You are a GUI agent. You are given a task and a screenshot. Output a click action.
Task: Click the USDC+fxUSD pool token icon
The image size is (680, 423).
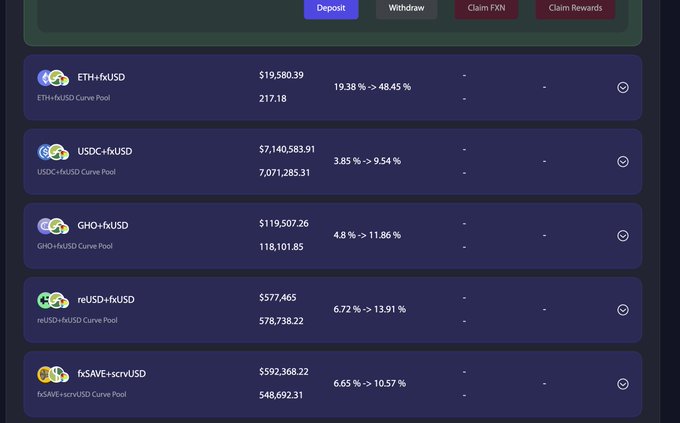[52, 152]
